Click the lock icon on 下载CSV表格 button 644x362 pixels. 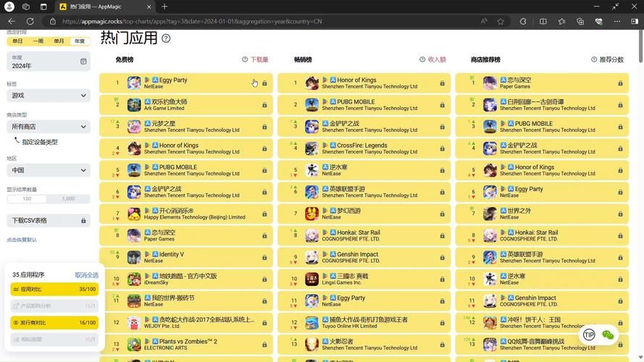[x=83, y=220]
